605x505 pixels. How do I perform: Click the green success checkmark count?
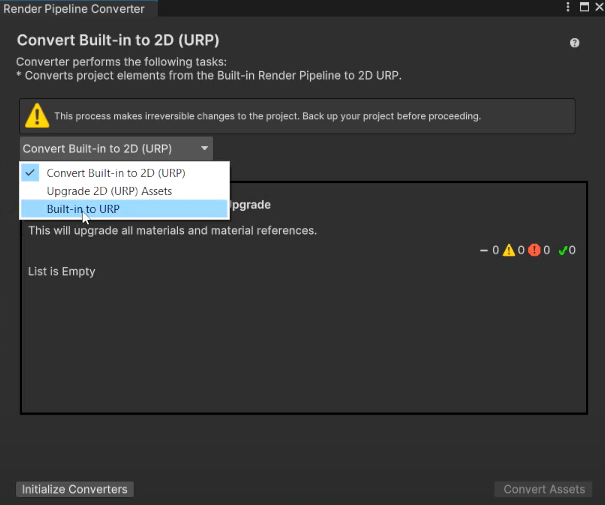tap(567, 250)
